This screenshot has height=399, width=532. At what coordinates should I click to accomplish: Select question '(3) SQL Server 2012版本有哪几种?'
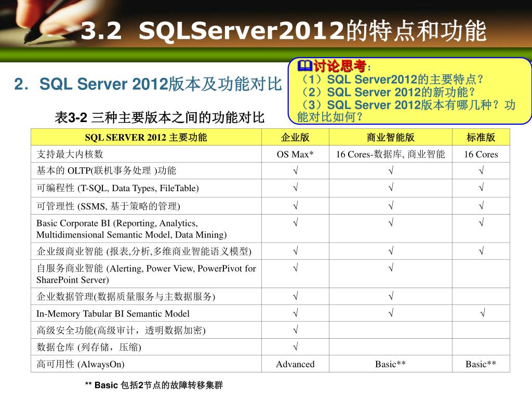400,105
